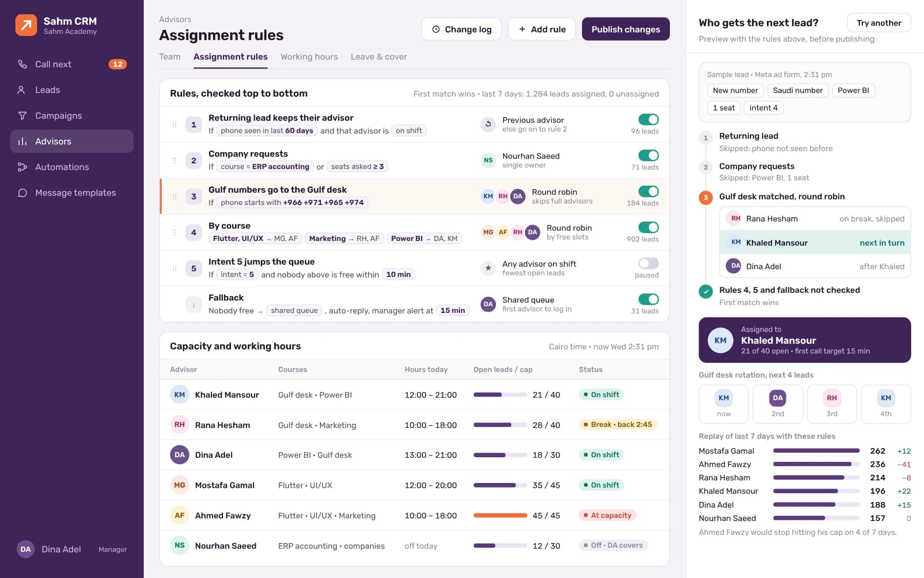This screenshot has height=578, width=924.
Task: Enable the paused Intent 5 rule switch
Action: (648, 263)
